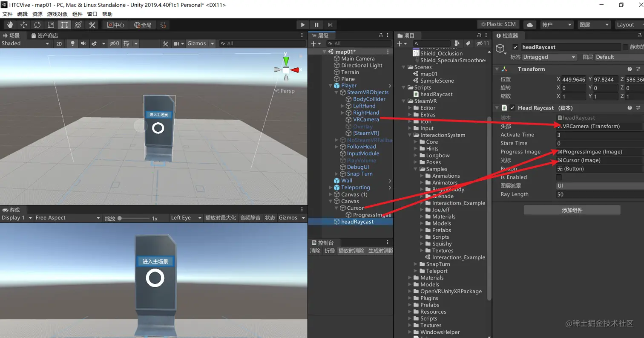The height and width of the screenshot is (338, 644).
Task: Click the Pause button
Action: (x=316, y=25)
